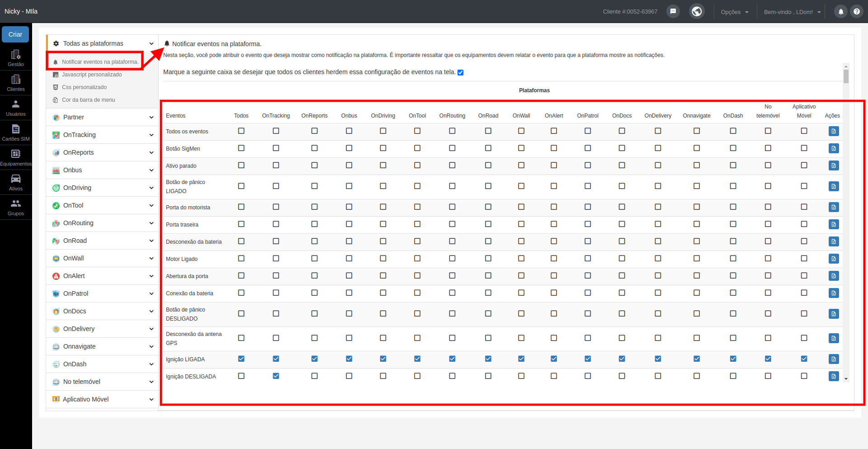Expand the OnTracking platform section
868x449 pixels.
click(x=102, y=135)
